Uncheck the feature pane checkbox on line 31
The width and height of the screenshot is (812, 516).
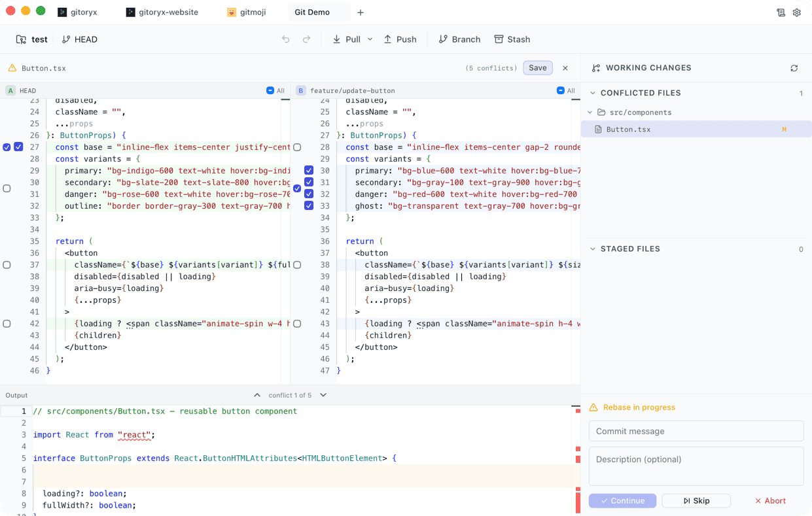point(309,182)
